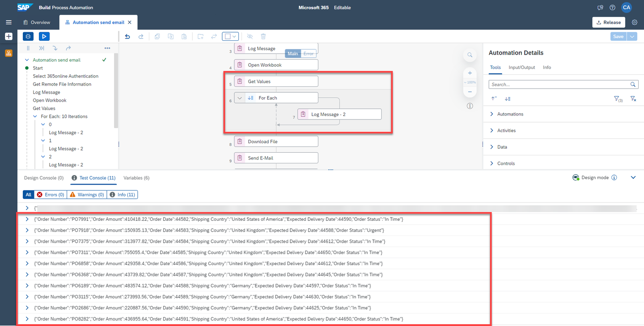Click the add-to-group folder icon
This screenshot has height=326, width=644.
coord(200,37)
